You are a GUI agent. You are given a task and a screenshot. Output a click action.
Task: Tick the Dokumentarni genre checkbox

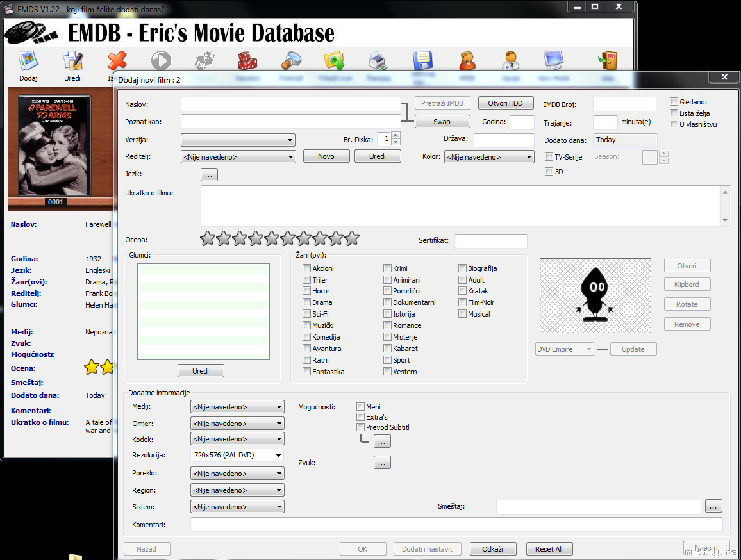[x=388, y=302]
